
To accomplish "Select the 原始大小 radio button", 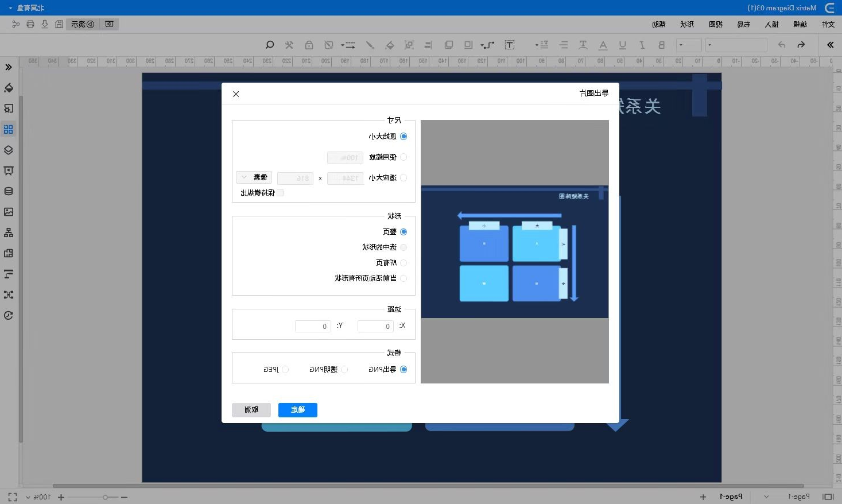I will coord(403,137).
